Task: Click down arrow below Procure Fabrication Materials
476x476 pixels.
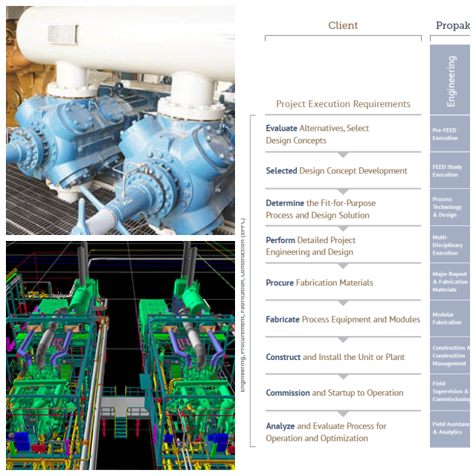Action: (x=343, y=303)
